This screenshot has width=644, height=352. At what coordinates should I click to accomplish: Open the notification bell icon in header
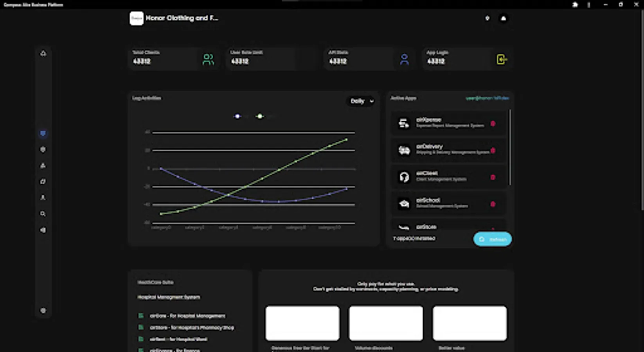point(504,18)
